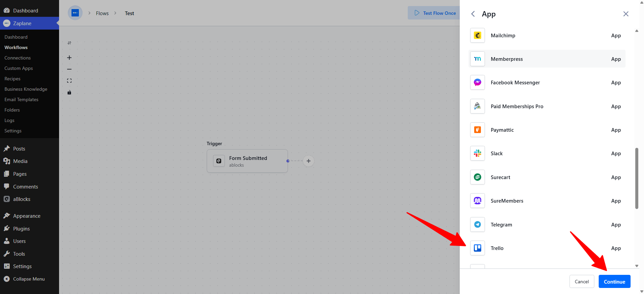
Task: Open the Users menu
Action: (x=30, y=241)
